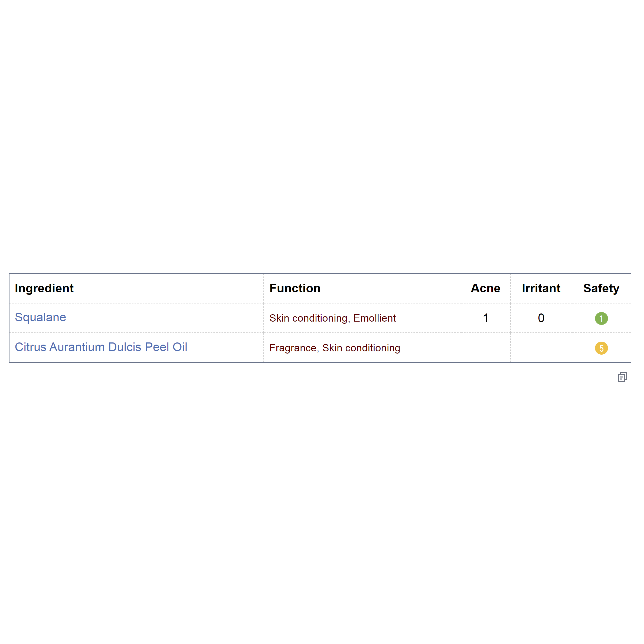Open the Squalane ingredient link
Image resolution: width=644 pixels, height=644 pixels.
tap(40, 317)
